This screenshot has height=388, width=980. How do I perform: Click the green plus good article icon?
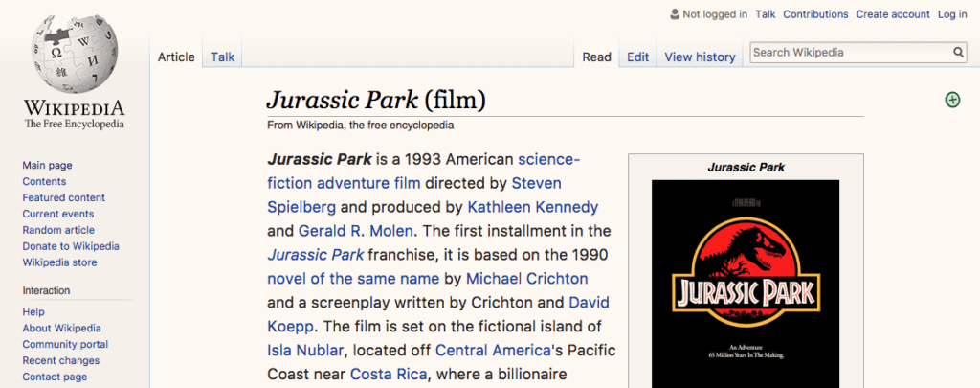click(952, 100)
